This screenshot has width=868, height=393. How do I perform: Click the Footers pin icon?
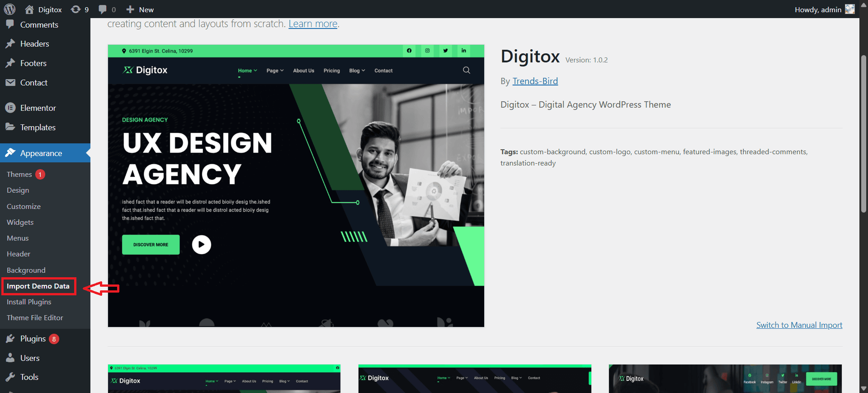pos(10,63)
